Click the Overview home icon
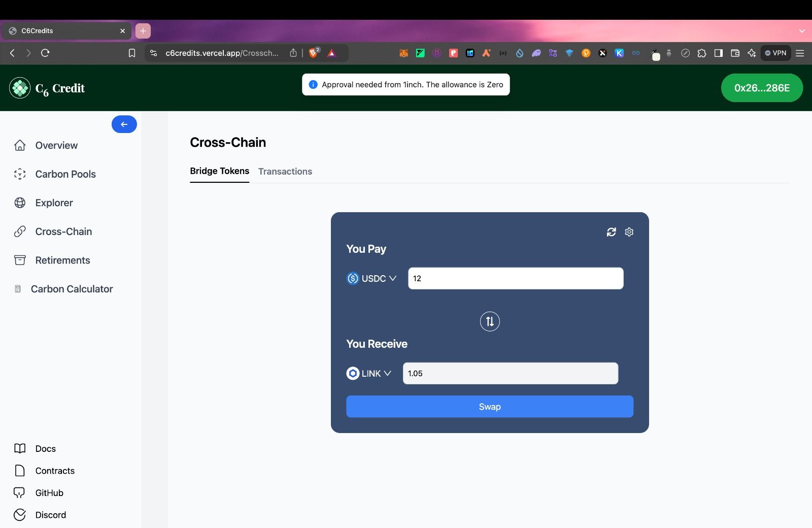 click(20, 145)
